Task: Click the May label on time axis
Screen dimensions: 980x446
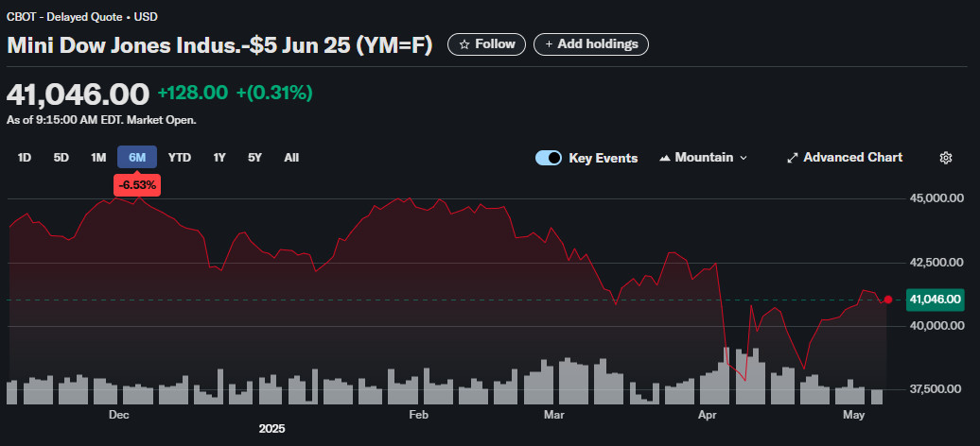Action: (x=854, y=415)
